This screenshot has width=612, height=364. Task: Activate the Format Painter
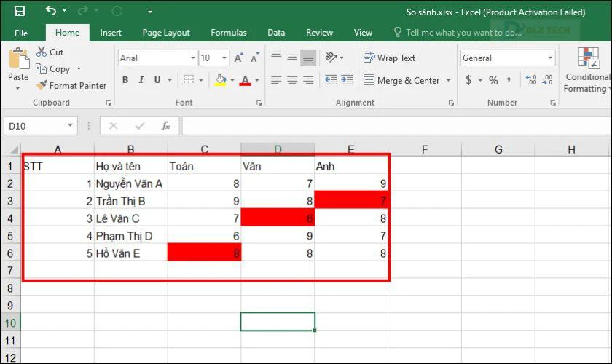pos(71,85)
